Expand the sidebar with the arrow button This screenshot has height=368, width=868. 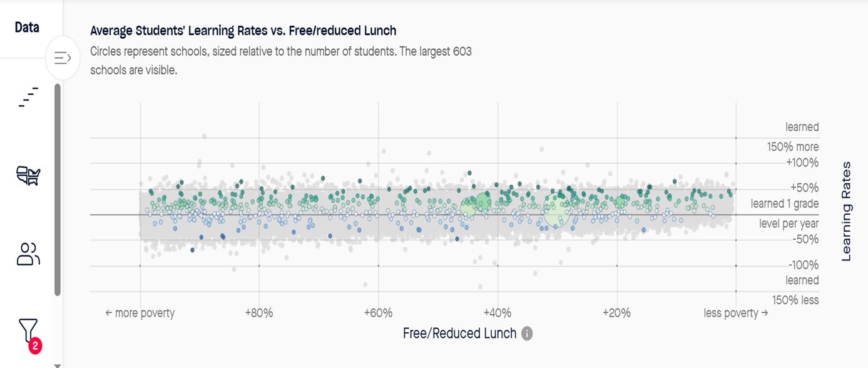pos(63,58)
